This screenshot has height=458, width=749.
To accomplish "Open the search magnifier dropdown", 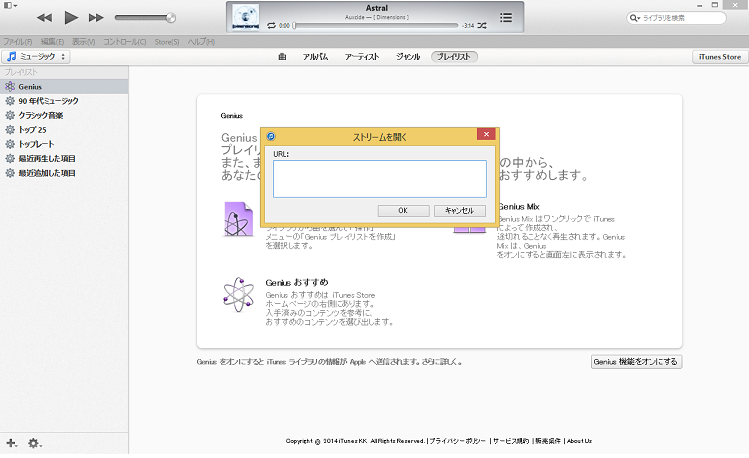I will click(x=635, y=18).
